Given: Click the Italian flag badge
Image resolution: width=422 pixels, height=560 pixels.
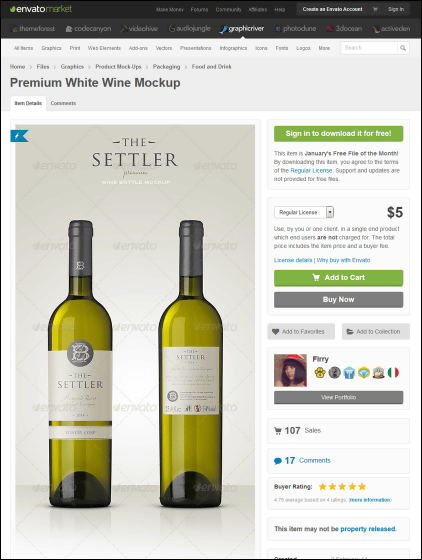Looking at the screenshot, I should pyautogui.click(x=393, y=373).
